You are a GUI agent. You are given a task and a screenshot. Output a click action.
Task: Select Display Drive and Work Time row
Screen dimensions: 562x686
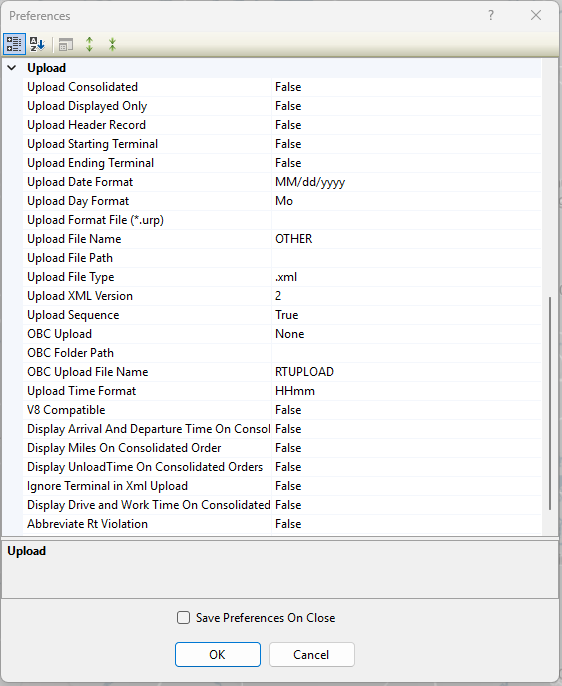click(282, 505)
